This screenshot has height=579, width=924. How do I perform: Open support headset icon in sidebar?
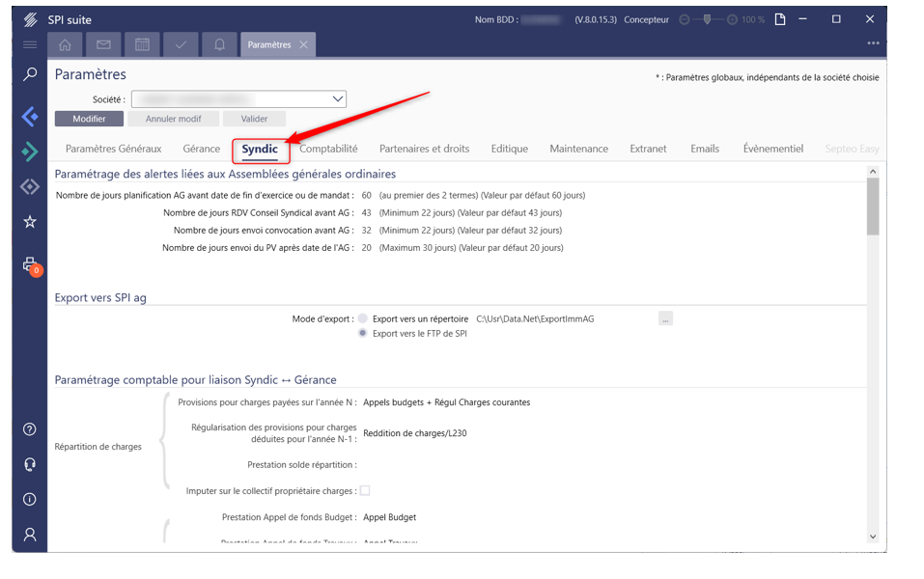click(x=30, y=464)
